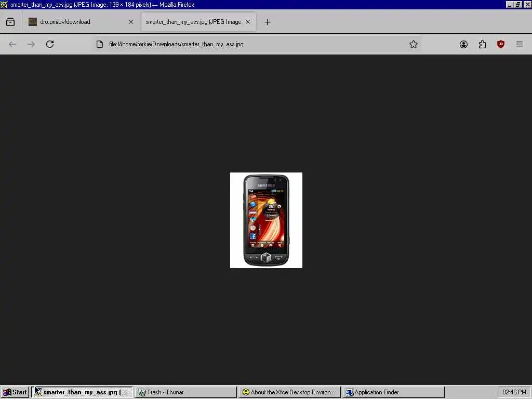Close the Firefox window

click(527, 5)
